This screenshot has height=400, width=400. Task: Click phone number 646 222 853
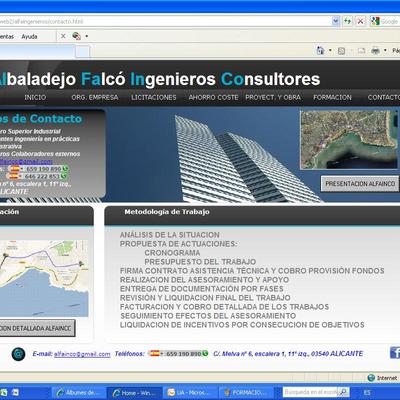pos(42,176)
